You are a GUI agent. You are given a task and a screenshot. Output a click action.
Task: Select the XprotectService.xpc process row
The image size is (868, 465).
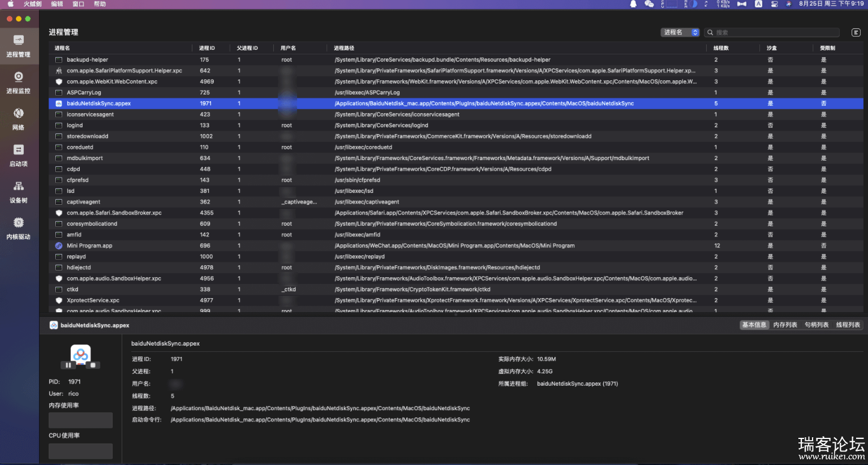pos(93,300)
